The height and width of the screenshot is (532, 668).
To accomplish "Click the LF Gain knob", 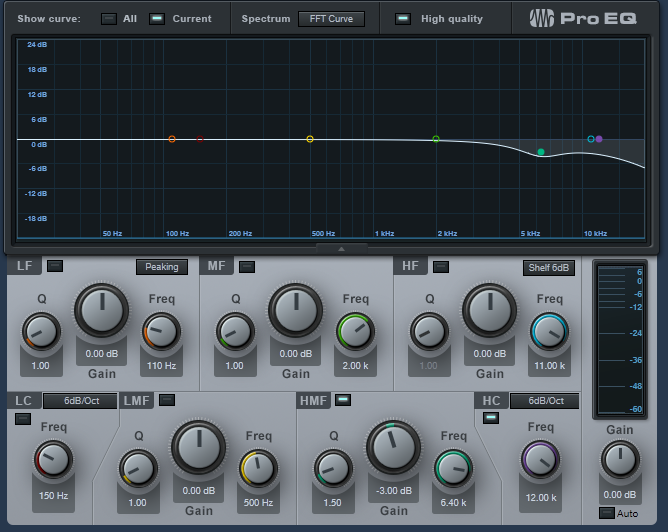I will coord(102,310).
